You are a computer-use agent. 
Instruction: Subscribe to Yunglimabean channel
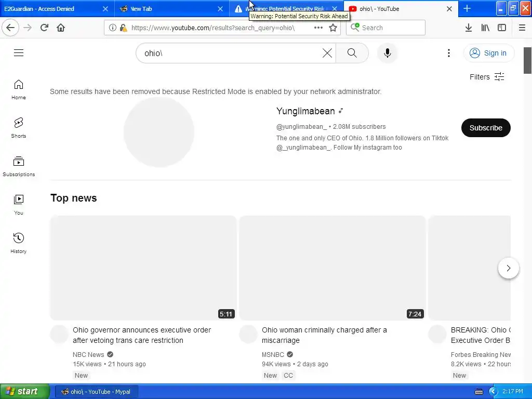click(x=486, y=128)
